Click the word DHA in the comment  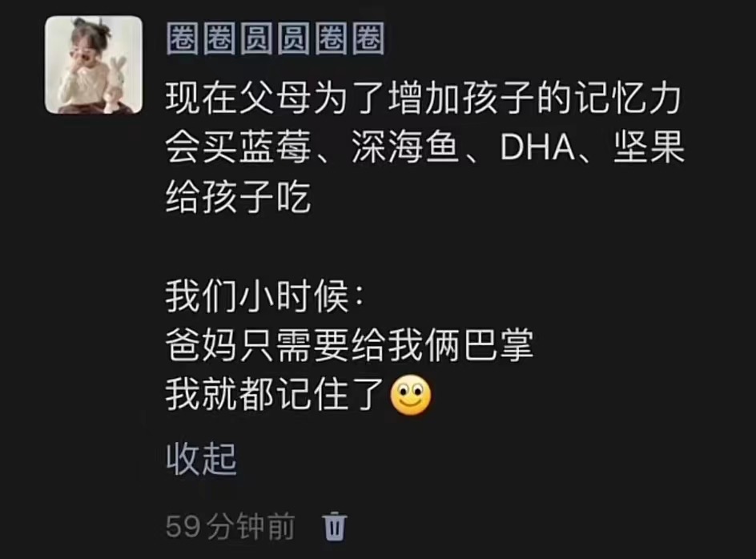coord(537,147)
